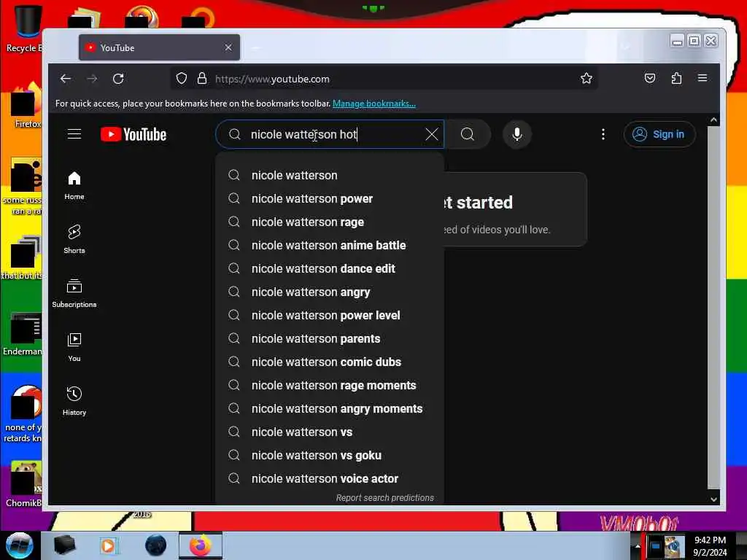This screenshot has height=560, width=747.
Task: Choose suggestion 'nicole watterson power level'
Action: 330,315
